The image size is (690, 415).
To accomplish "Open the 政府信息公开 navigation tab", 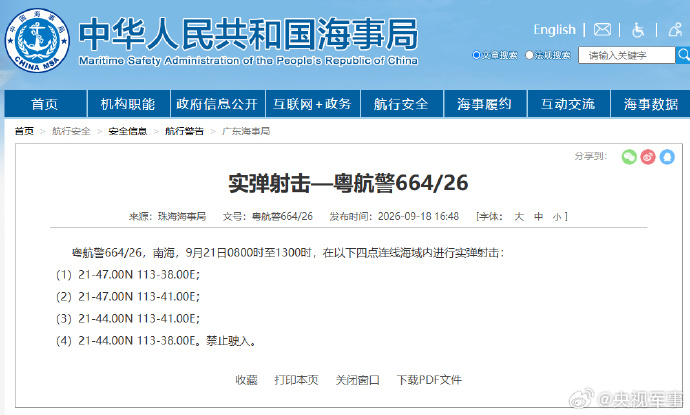I will click(x=217, y=104).
